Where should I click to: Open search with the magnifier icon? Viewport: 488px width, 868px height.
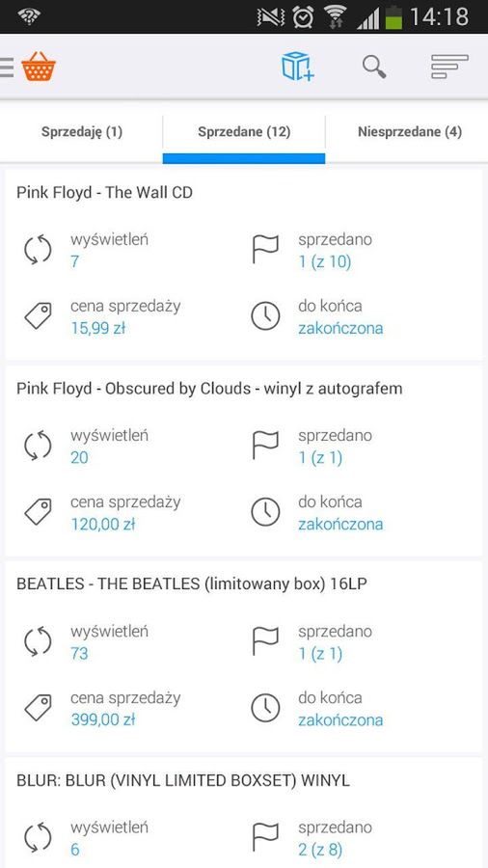(x=374, y=67)
